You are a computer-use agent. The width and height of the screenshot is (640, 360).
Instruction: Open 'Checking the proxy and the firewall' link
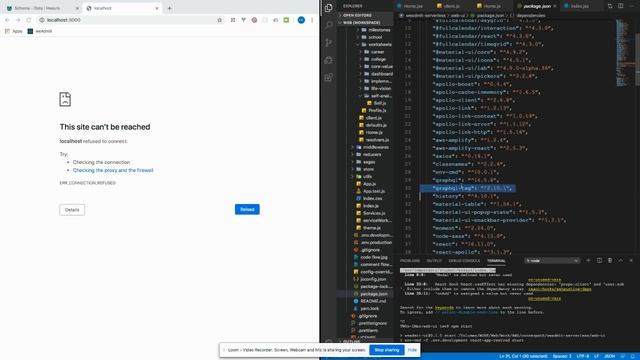tap(113, 170)
